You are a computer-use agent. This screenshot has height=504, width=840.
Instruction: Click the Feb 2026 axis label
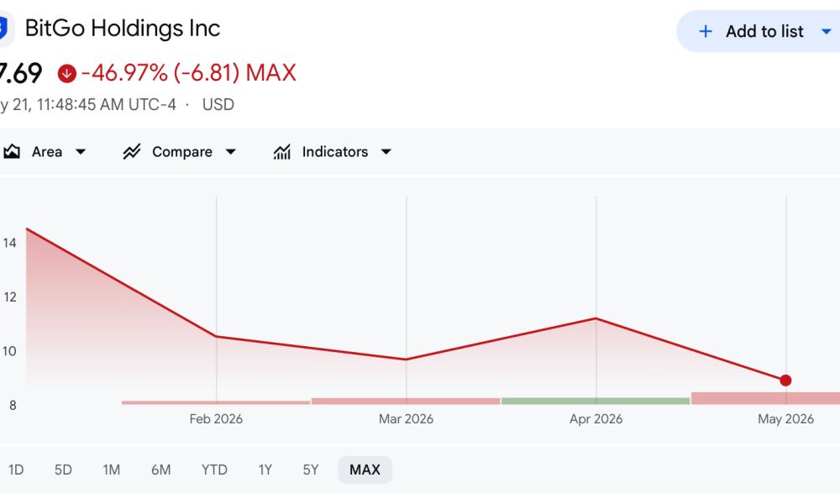coord(216,419)
